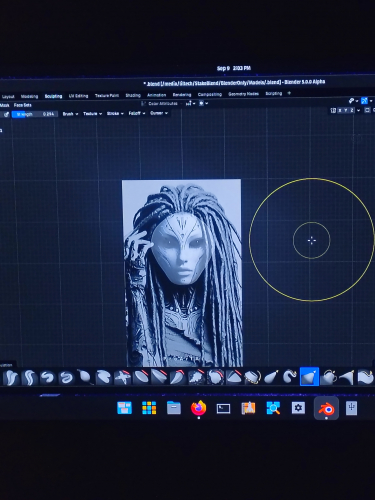This screenshot has width=375, height=500.
Task: Launch Firefox from the taskbar
Action: [x=199, y=408]
